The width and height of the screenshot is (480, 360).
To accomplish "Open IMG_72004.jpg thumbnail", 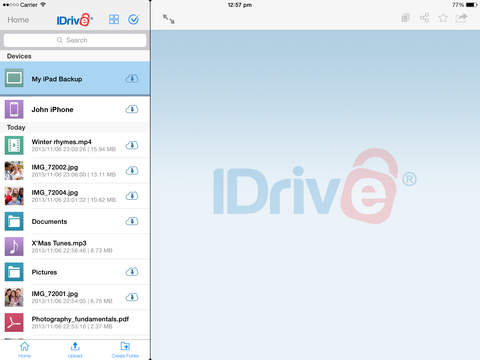I will pyautogui.click(x=14, y=196).
